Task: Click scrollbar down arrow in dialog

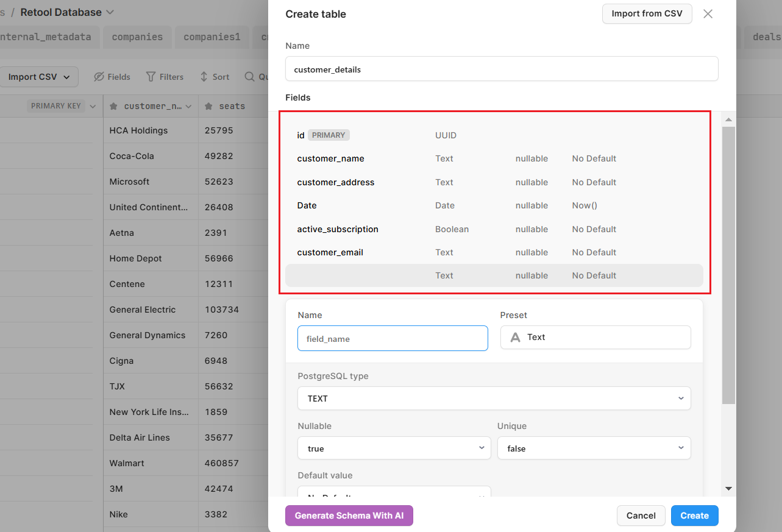Action: [x=728, y=489]
